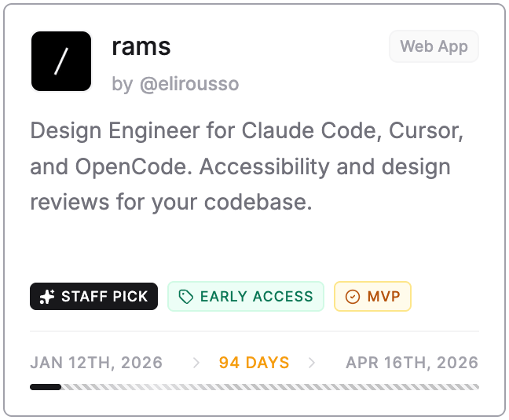Image resolution: width=509 pixels, height=420 pixels.
Task: Click the APR 16TH, 2026 end date
Action: click(412, 363)
